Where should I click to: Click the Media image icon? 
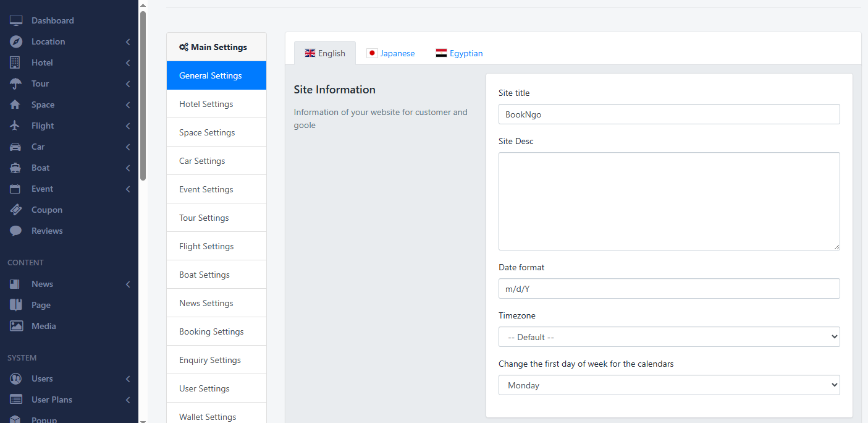[x=16, y=326]
